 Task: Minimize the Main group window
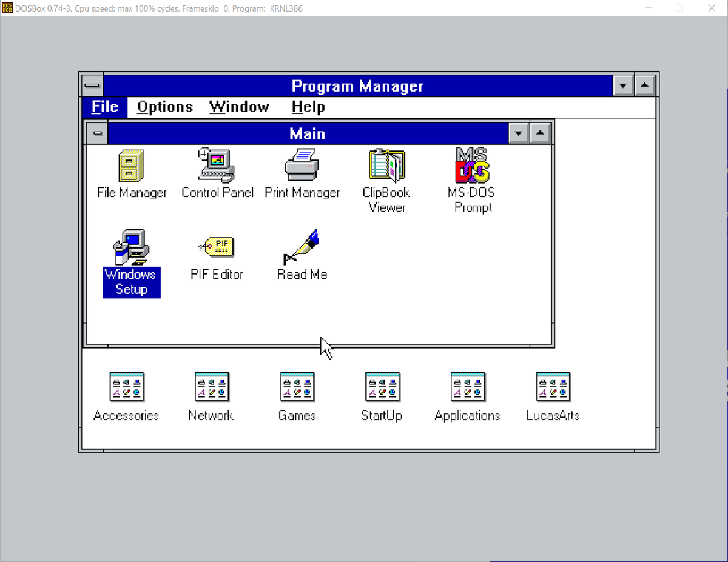518,133
